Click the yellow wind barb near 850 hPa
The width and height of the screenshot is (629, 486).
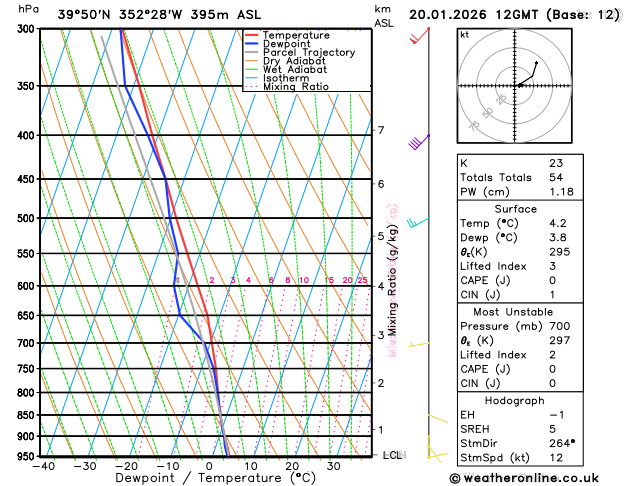[x=438, y=419]
